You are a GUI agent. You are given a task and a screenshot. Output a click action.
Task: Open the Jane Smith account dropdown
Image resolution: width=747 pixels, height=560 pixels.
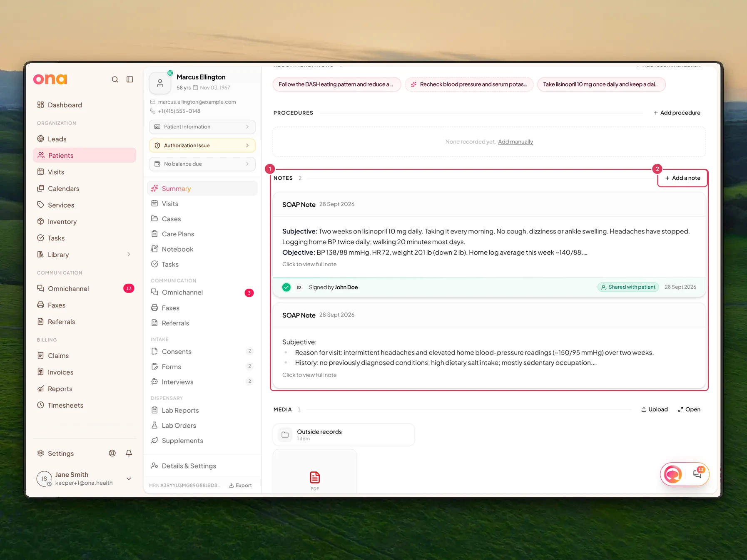(129, 479)
